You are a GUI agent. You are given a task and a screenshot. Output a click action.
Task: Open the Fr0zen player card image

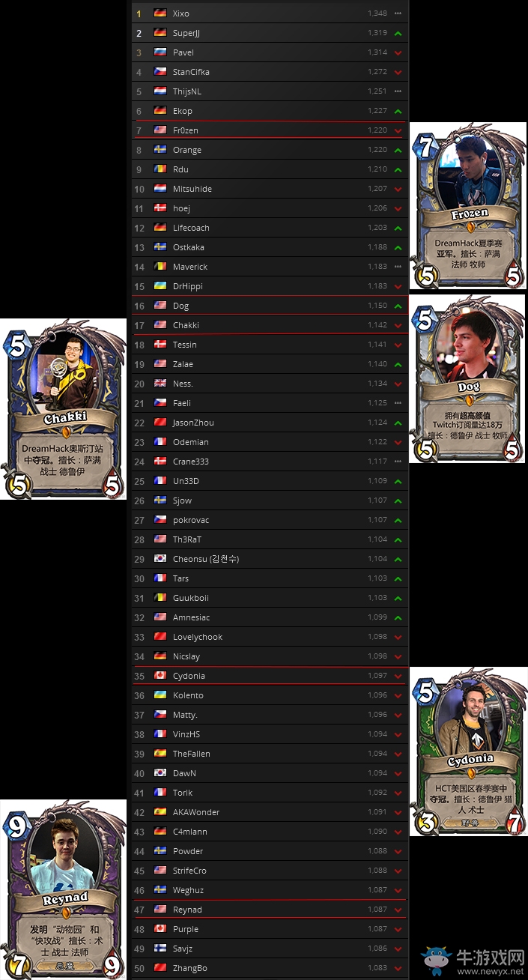tap(468, 207)
